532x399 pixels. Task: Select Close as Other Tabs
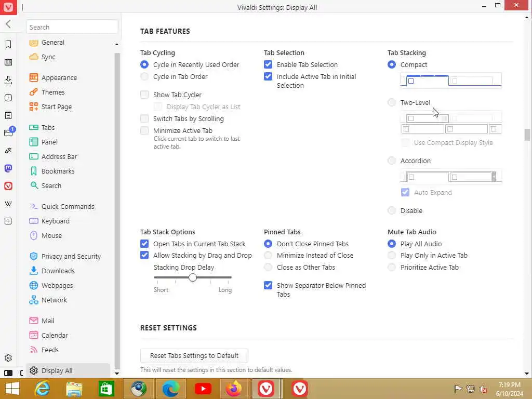coord(268,268)
